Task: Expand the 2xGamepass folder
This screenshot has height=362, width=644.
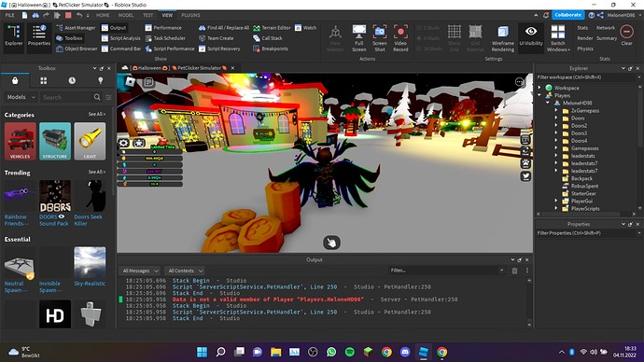Action: 556,110
